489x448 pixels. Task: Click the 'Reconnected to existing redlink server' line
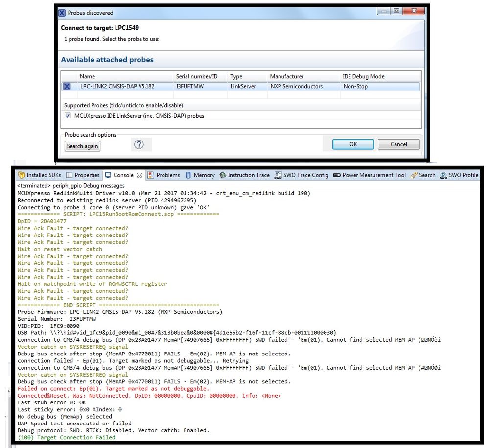pos(107,200)
